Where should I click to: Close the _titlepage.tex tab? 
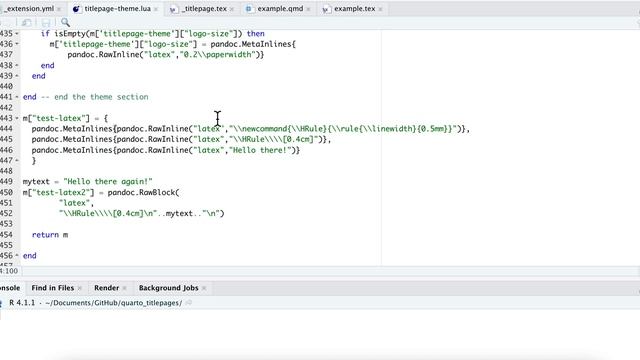(232, 9)
